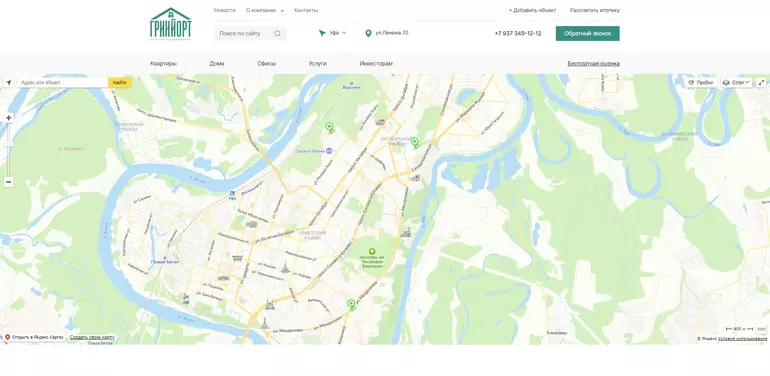Viewport: 770px width, 376px height.
Task: Click the address pin icon near ул. Ленина 70
Action: (368, 33)
